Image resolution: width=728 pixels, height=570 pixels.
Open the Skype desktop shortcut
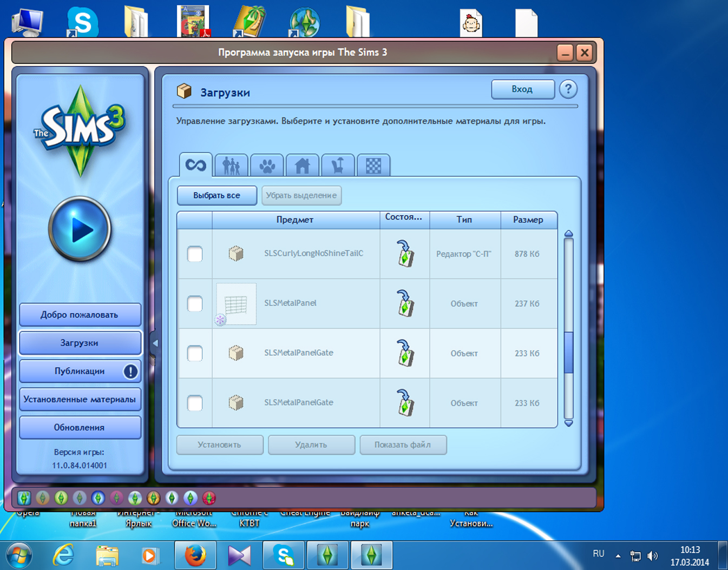click(82, 23)
